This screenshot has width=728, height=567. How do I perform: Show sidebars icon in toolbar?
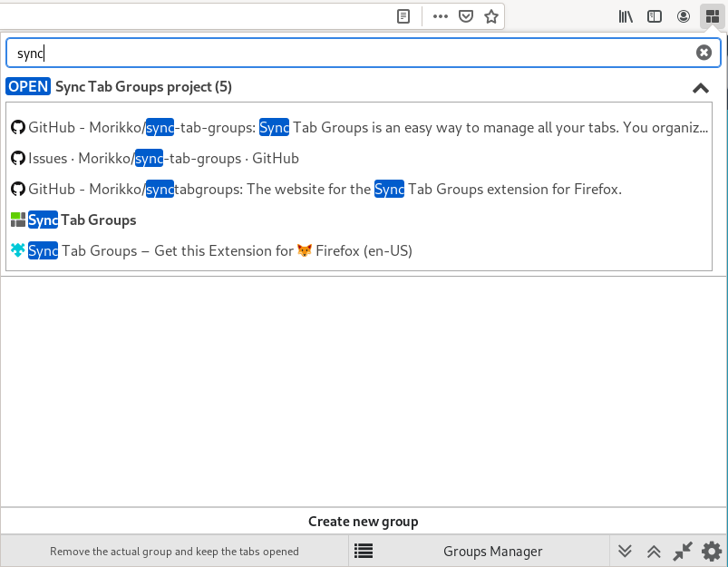[655, 16]
